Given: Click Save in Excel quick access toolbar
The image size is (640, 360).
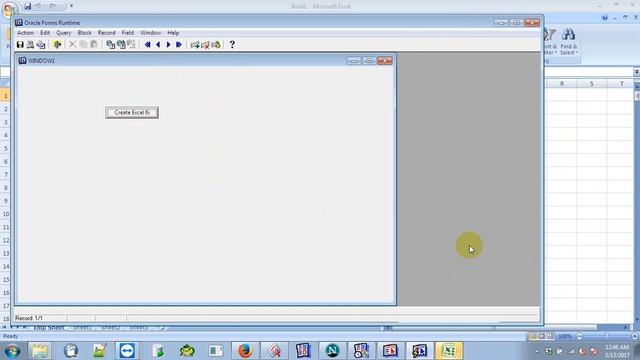Looking at the screenshot, I should pos(27,6).
